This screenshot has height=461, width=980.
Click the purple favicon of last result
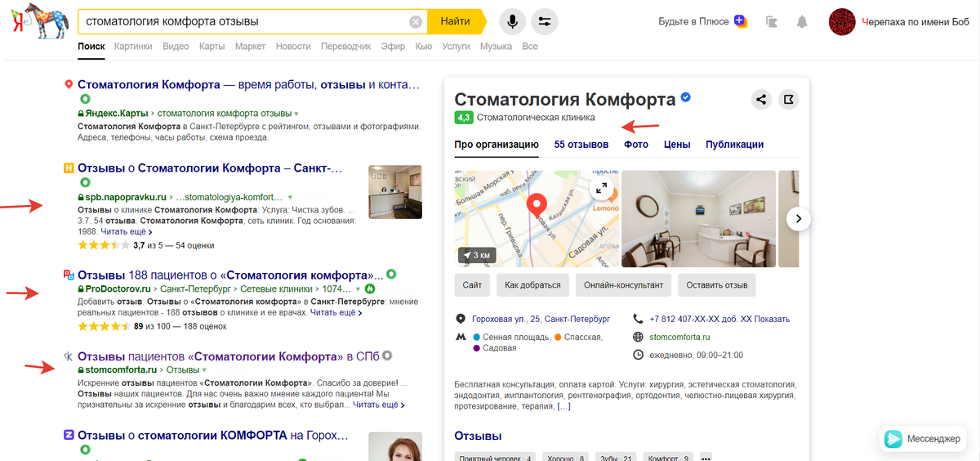coord(69,435)
